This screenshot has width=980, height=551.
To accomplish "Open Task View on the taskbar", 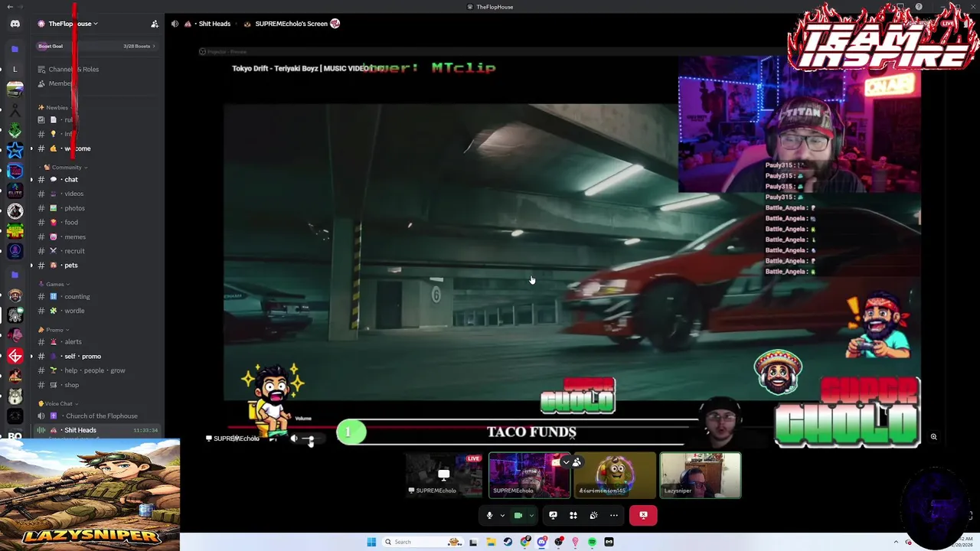I will [x=473, y=542].
